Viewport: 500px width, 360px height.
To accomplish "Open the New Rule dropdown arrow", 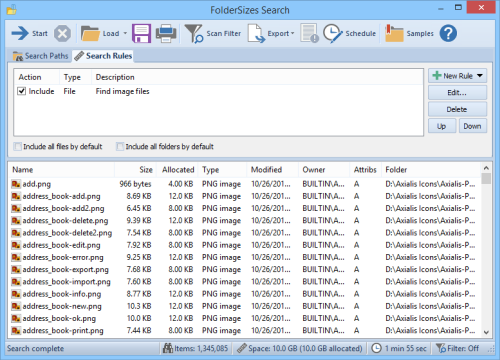I will click(x=480, y=76).
